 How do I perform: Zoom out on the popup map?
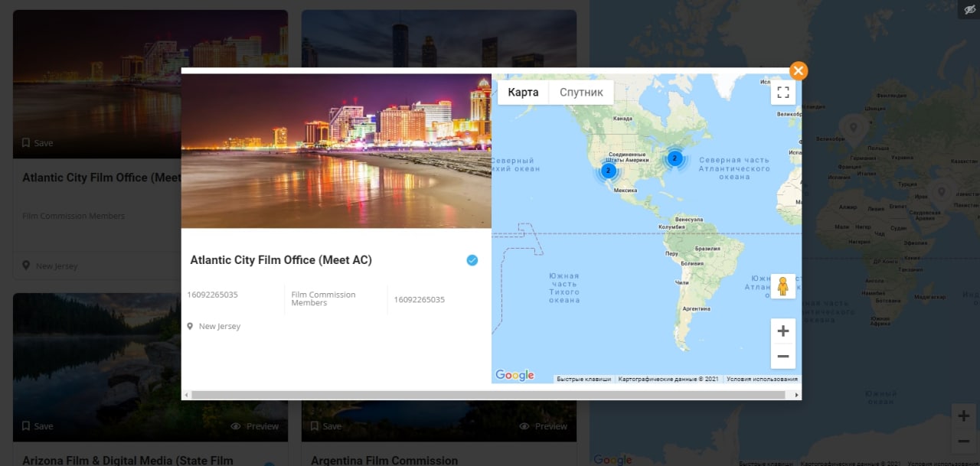(782, 357)
